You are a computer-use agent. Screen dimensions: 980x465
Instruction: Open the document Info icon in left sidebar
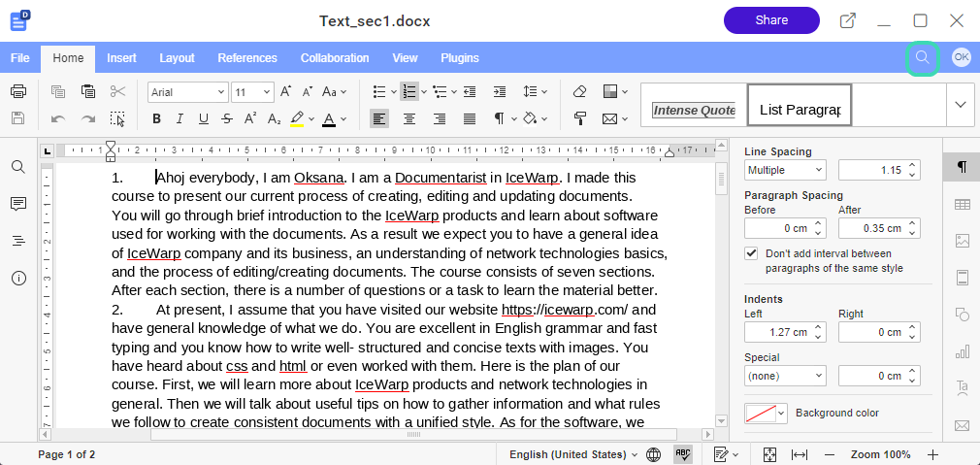coord(18,278)
